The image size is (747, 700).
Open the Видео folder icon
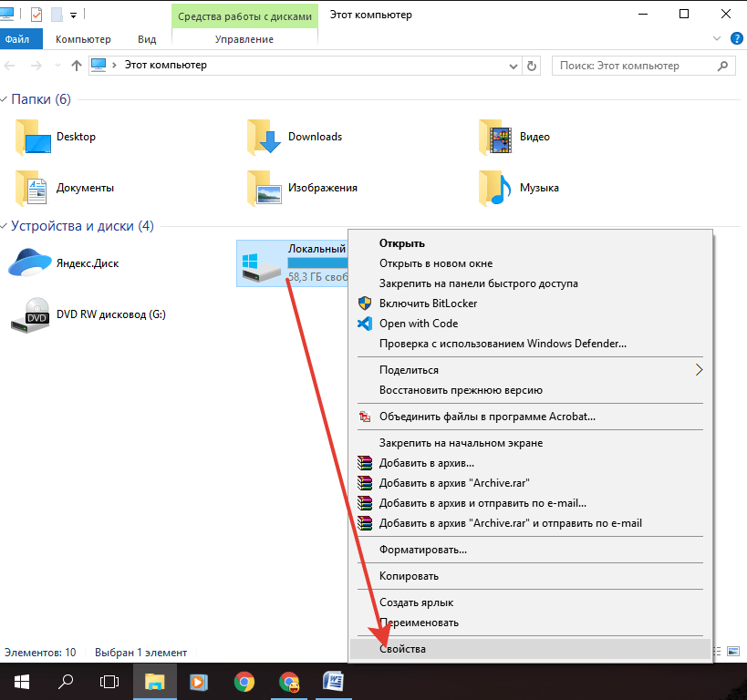[x=495, y=137]
